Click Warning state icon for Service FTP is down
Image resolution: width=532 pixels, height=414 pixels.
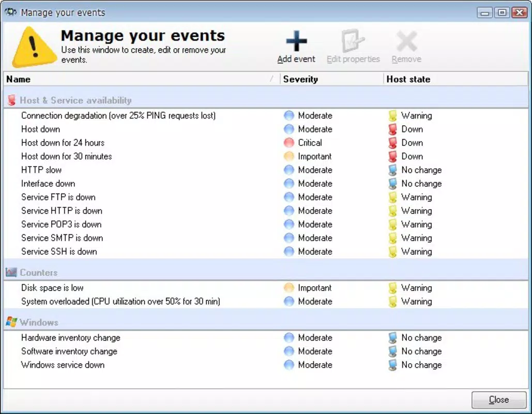coord(392,197)
